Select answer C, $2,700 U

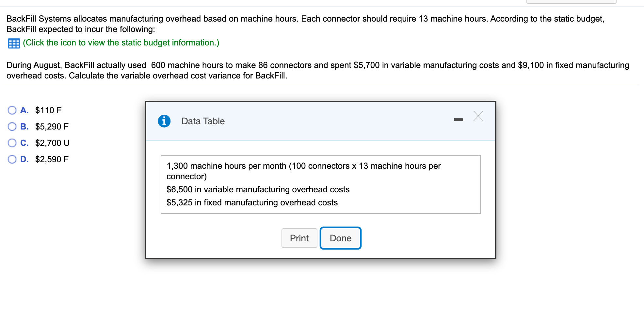[12, 143]
